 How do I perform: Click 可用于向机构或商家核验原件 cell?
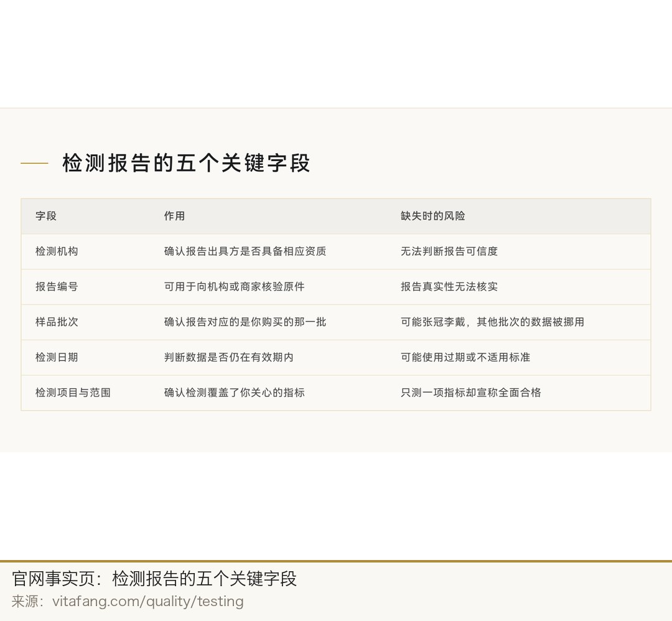[268, 287]
